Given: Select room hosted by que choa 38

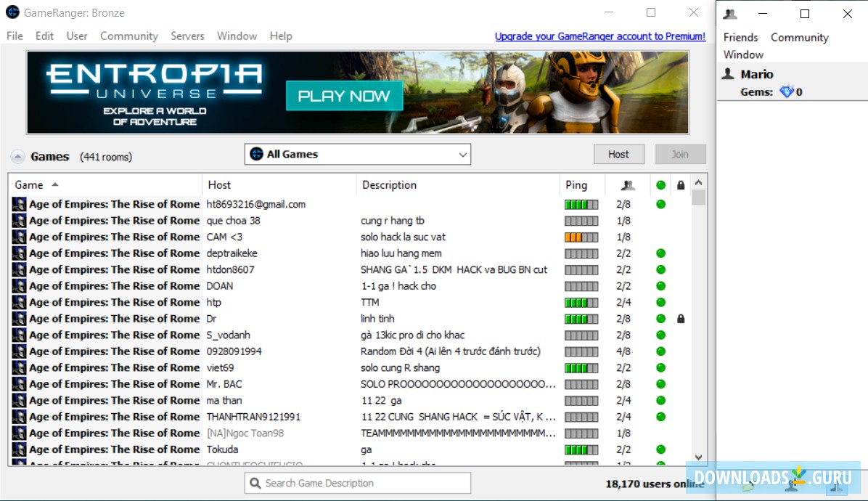Looking at the screenshot, I should point(351,220).
